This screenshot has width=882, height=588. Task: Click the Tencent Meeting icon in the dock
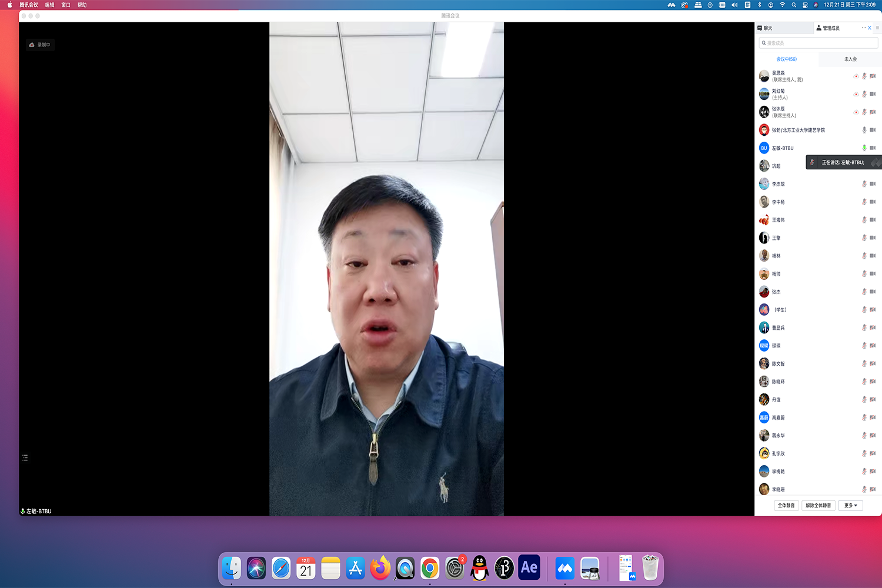564,568
